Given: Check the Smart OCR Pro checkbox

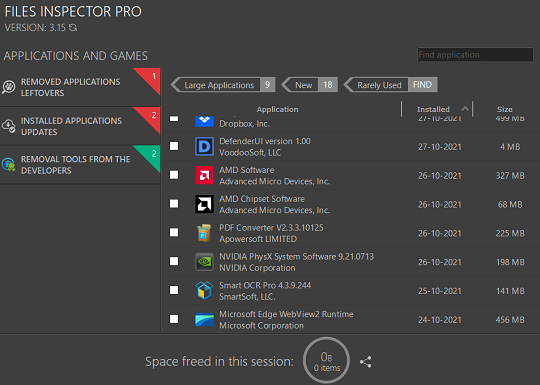Looking at the screenshot, I should (x=174, y=290).
